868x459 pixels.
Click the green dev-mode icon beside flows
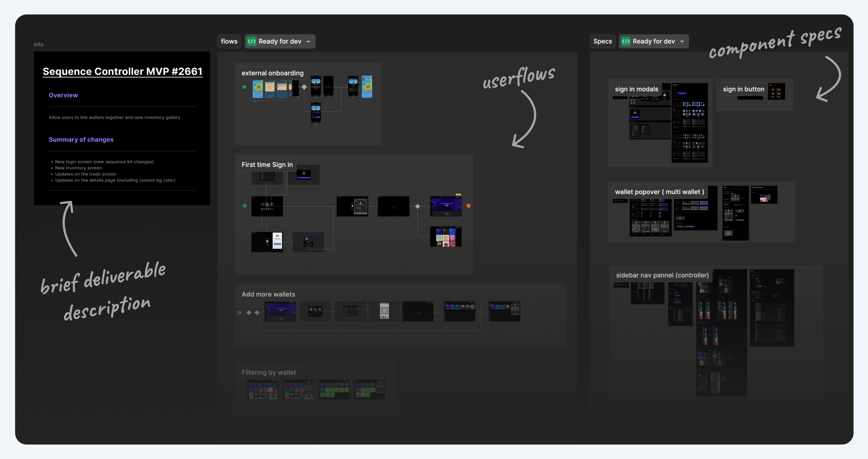pyautogui.click(x=252, y=42)
